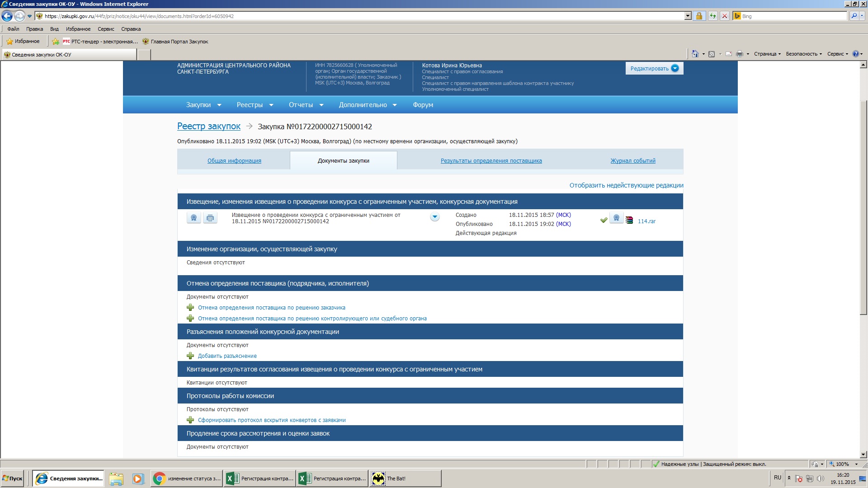The image size is (868, 488).
Task: Click the Редактировать button
Action: (x=654, y=69)
